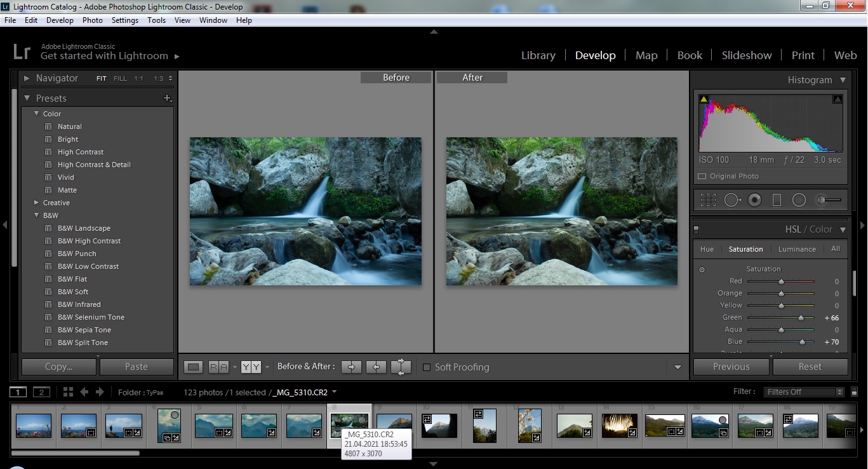868x469 pixels.
Task: Select the Crop Overlay tool
Action: click(x=708, y=200)
